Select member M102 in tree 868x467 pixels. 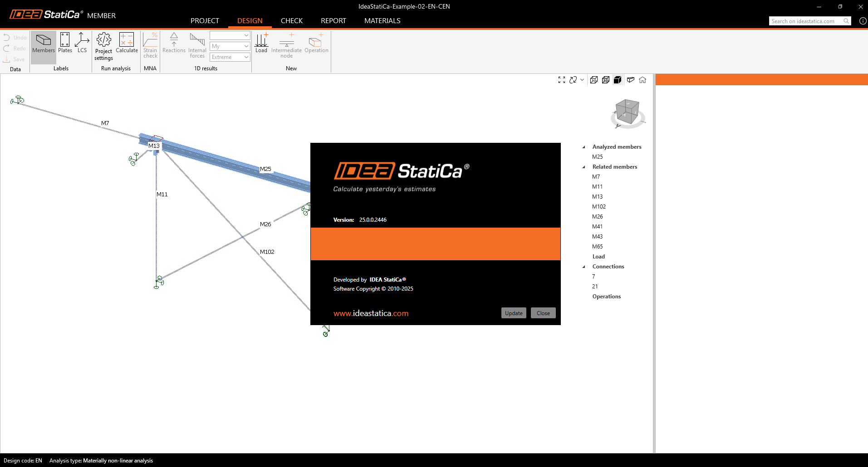click(x=598, y=207)
